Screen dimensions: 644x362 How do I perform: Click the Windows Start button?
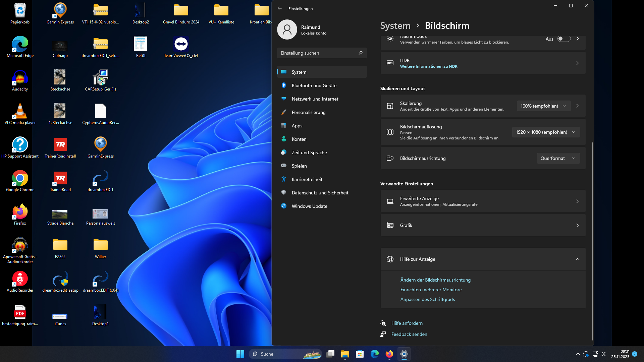[x=240, y=354]
